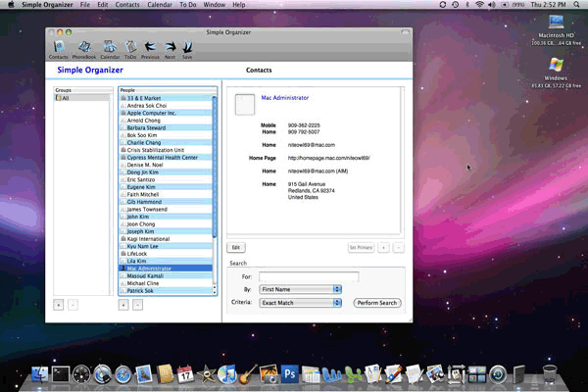588x392 pixels.
Task: Open the Criteria dropdown showing Exact Match
Action: (x=301, y=303)
